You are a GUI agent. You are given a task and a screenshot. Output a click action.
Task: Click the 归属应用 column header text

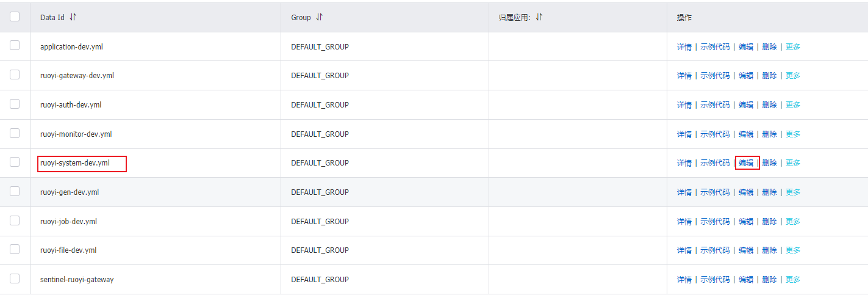click(514, 18)
